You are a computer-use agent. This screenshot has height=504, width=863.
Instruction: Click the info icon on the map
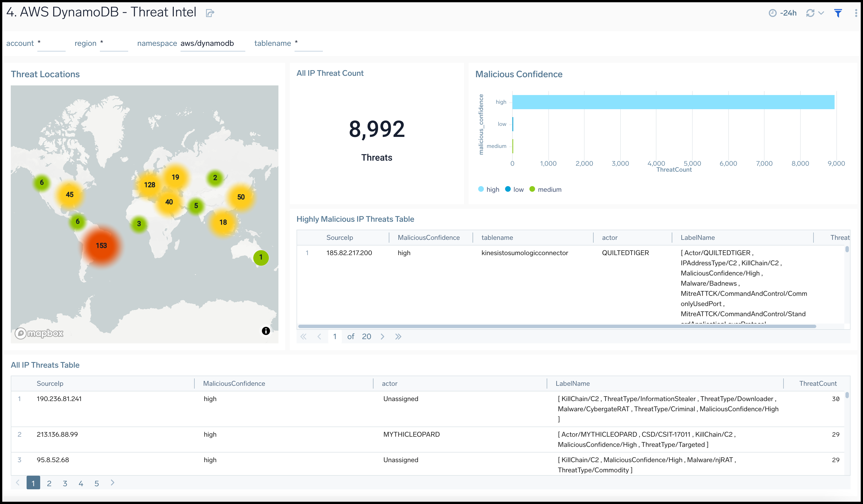[265, 331]
